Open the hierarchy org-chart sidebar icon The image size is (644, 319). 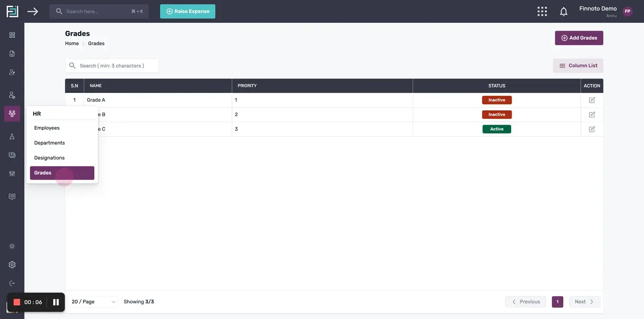point(12,136)
